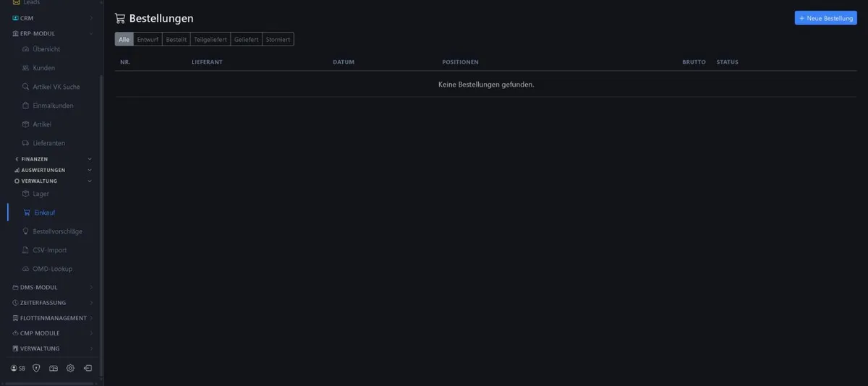The height and width of the screenshot is (386, 868).
Task: Click the CMP MODULE cloud icon
Action: [x=16, y=333]
